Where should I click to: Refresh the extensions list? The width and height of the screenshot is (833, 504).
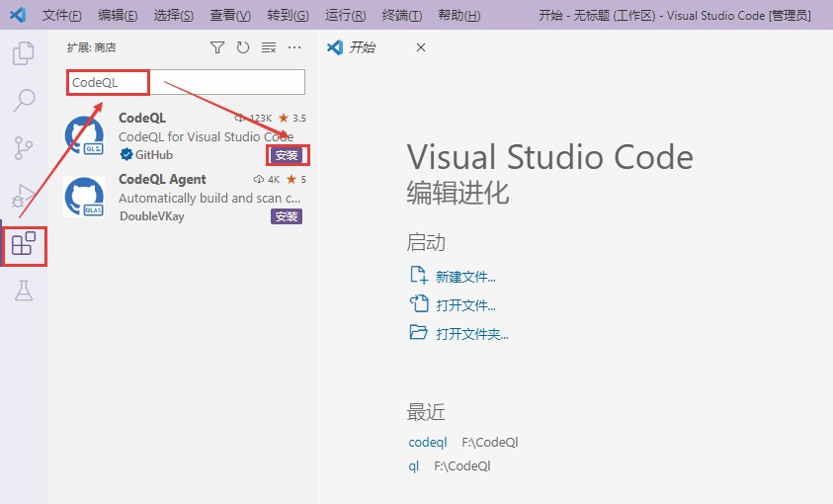tap(243, 47)
